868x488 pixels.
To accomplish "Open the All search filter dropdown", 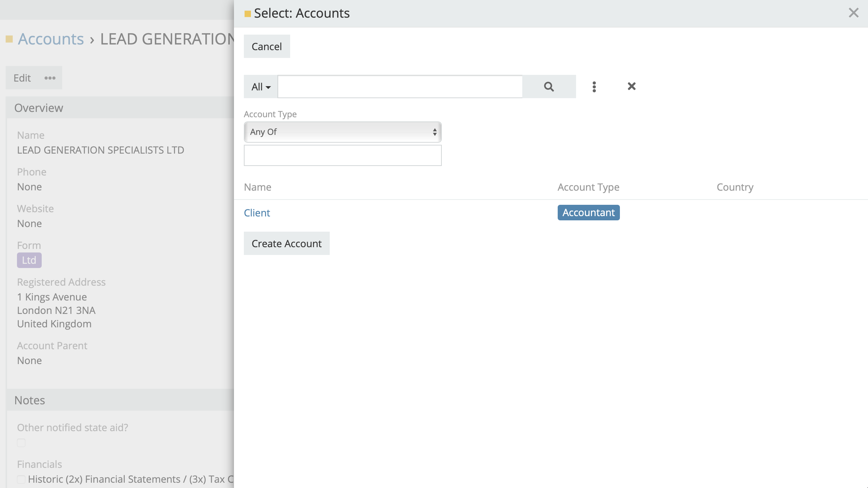I will click(261, 87).
